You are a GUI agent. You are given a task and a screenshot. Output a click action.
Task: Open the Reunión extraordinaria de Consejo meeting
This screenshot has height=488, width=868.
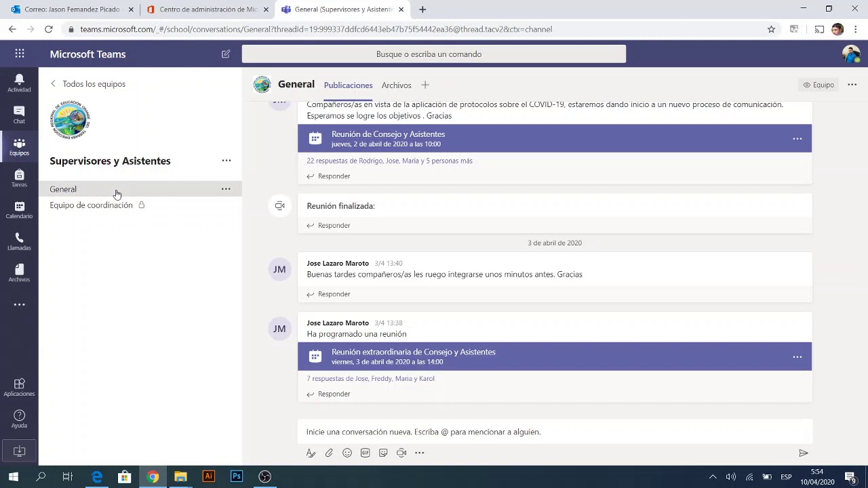[555, 357]
